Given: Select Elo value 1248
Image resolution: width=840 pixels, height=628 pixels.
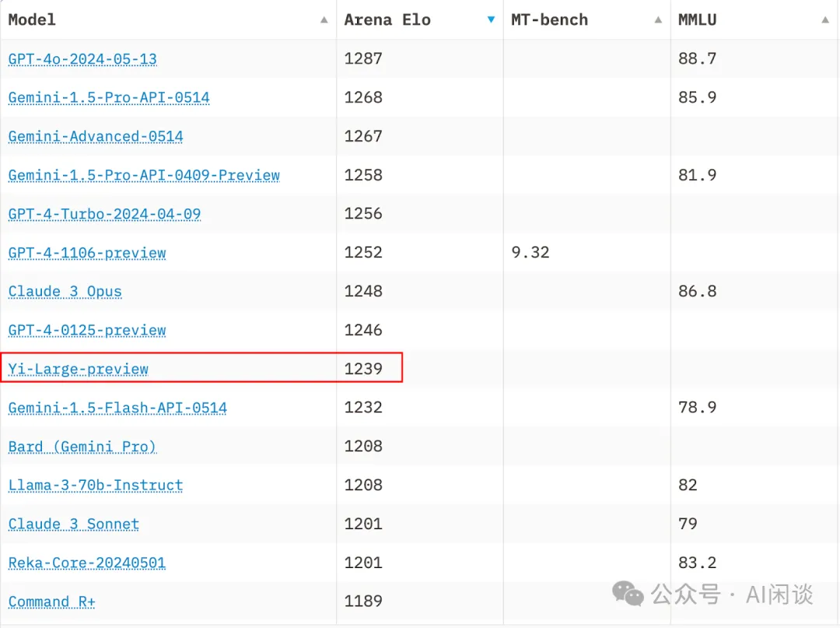Looking at the screenshot, I should click(x=363, y=292).
